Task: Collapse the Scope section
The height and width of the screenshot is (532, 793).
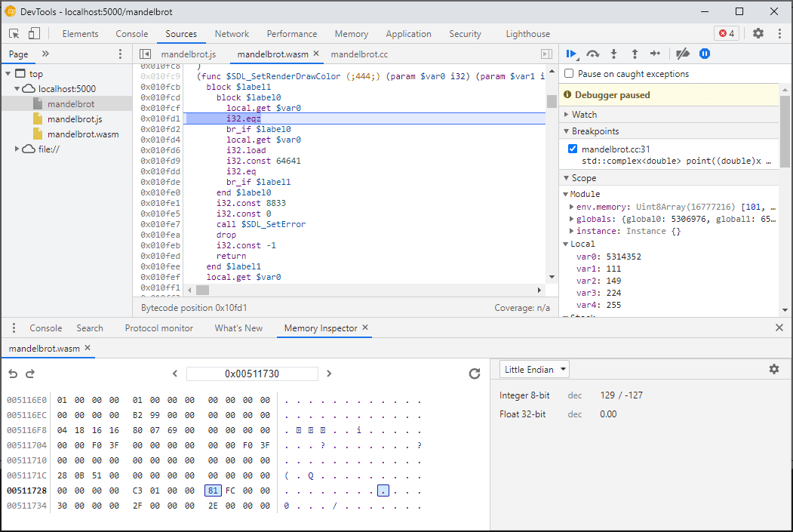Action: coord(565,177)
